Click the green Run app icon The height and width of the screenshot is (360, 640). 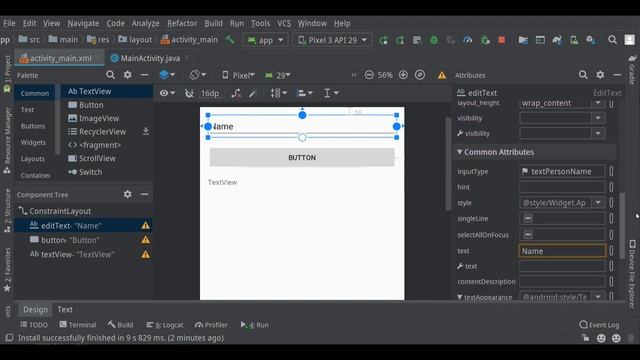point(383,40)
